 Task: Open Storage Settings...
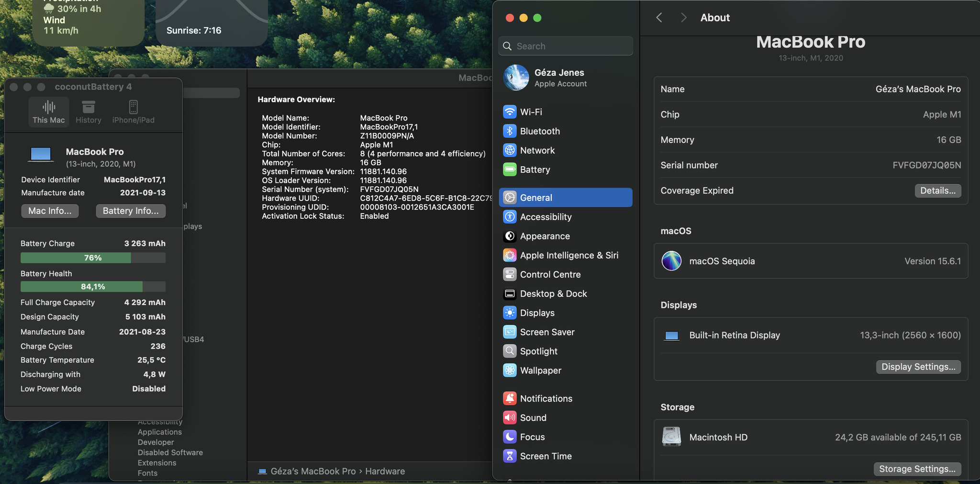(917, 469)
